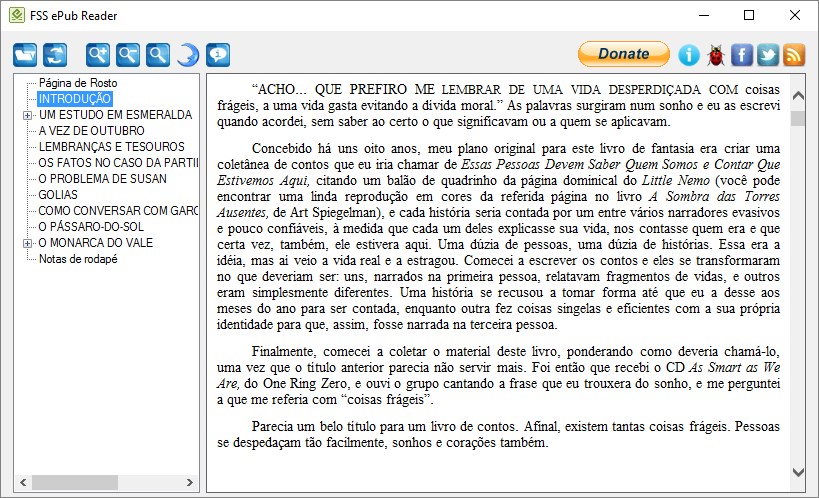Open the blue About info icon
819x498 pixels.
pyautogui.click(x=689, y=55)
